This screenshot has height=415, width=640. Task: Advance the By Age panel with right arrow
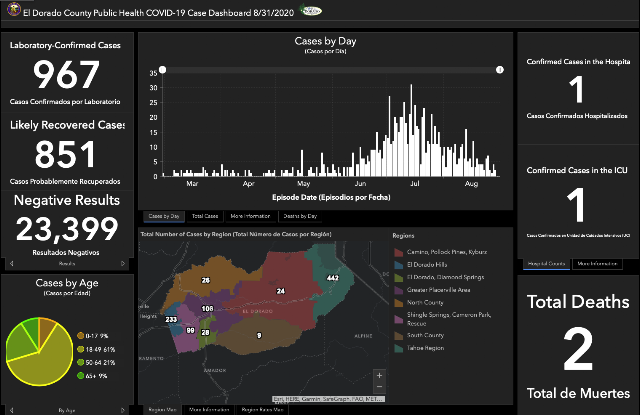click(x=123, y=410)
